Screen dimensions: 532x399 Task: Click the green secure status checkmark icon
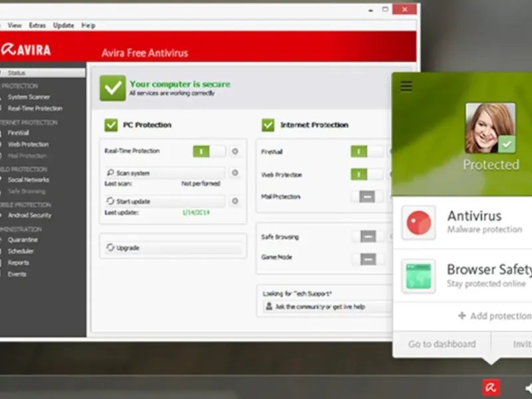tap(112, 88)
